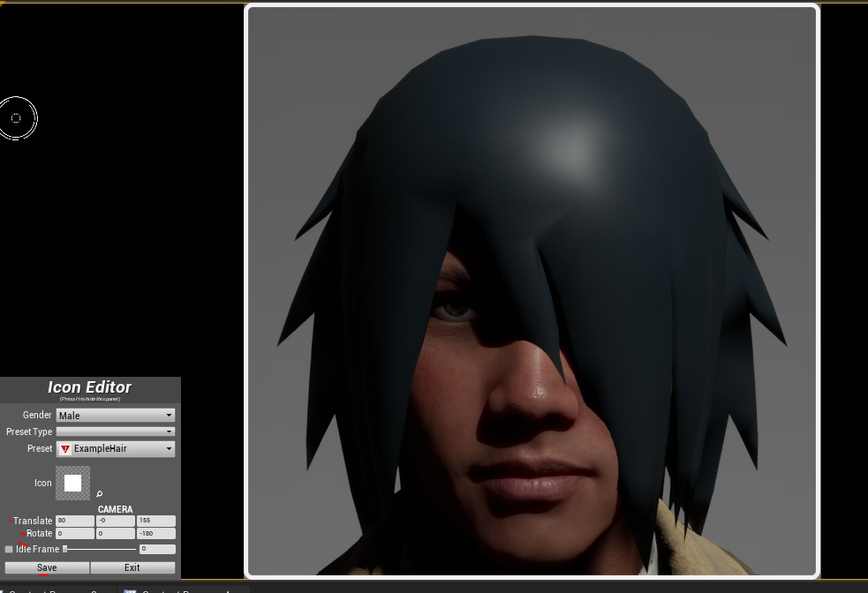Image resolution: width=868 pixels, height=593 pixels.
Task: Click the Rotate field showing -180
Action: 156,533
